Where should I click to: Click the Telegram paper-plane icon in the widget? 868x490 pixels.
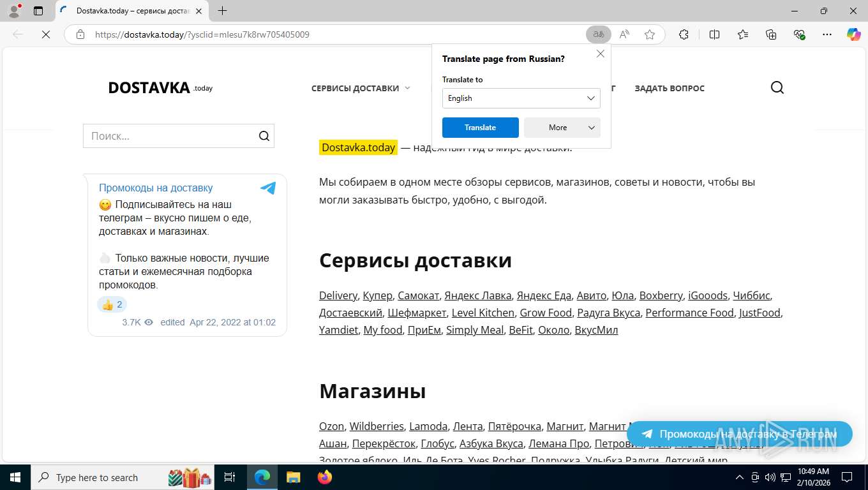268,188
